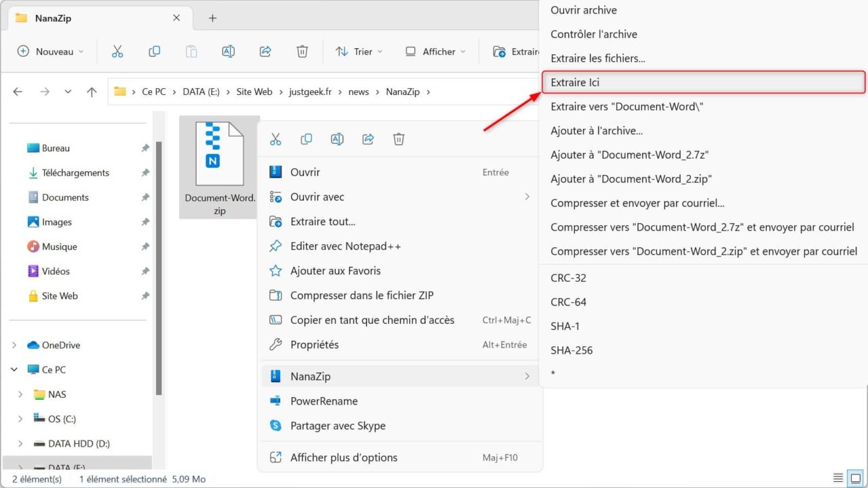868x488 pixels.
Task: Choose Ouvrir in the context menu
Action: click(400, 172)
